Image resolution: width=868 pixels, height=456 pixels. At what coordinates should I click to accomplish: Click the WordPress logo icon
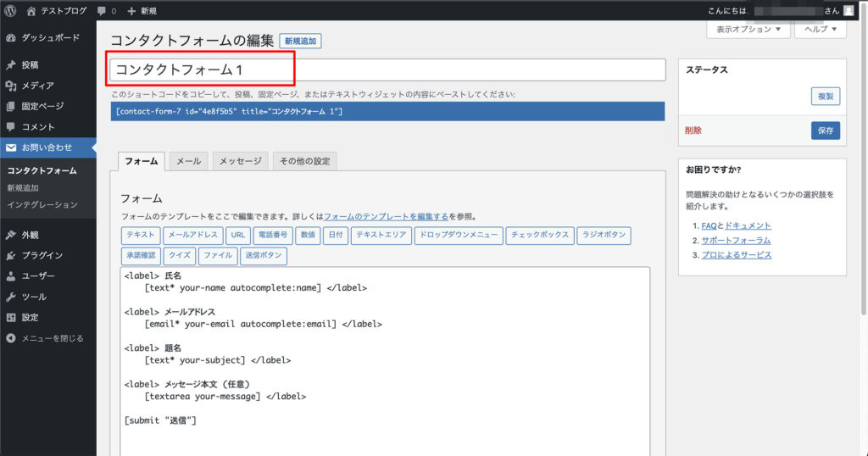coord(10,10)
